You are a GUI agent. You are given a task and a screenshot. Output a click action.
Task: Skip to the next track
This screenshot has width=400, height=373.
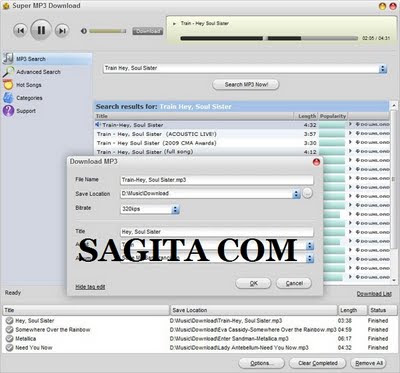[62, 31]
